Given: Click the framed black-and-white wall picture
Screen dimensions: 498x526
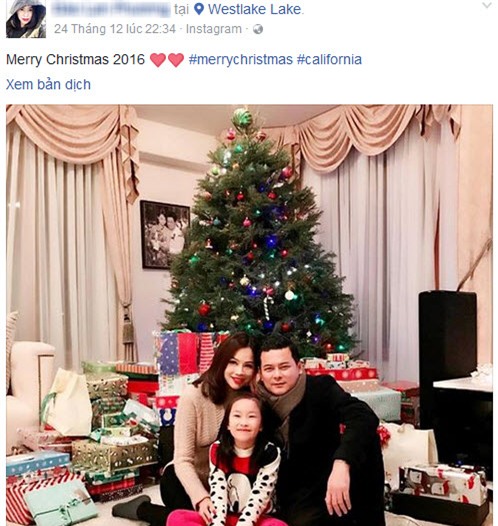Looking at the screenshot, I should [165, 234].
